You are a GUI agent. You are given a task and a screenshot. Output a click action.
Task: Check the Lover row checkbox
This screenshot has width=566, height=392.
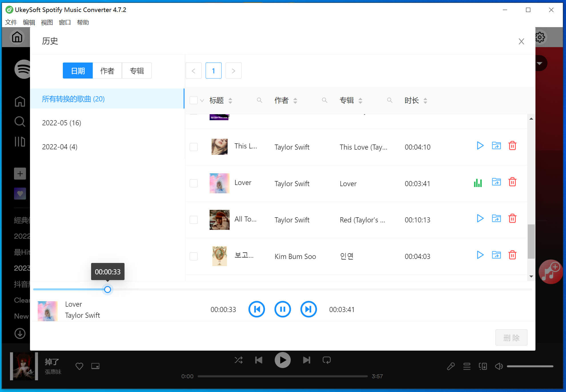coord(194,183)
